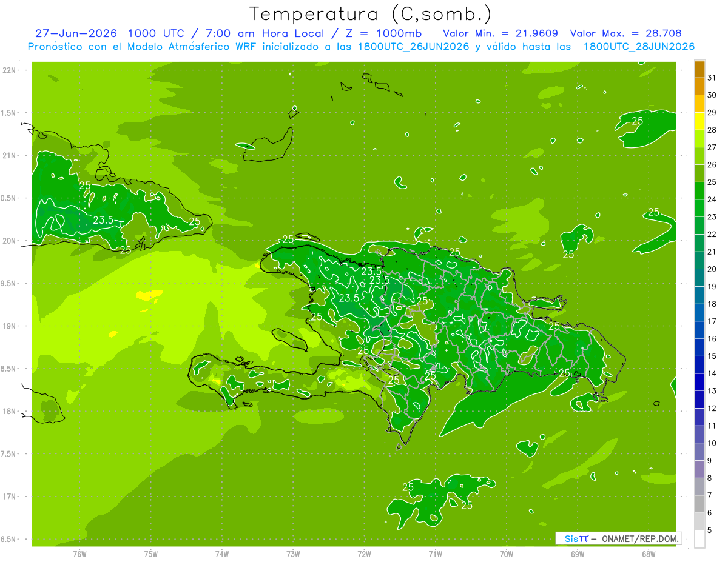
Task: Click the 1800UTC_28JUN2026 valid-until time
Action: (639, 47)
